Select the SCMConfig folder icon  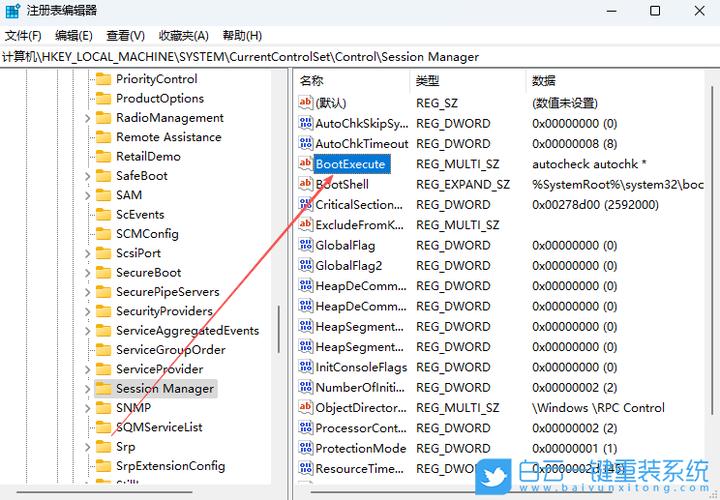point(103,234)
